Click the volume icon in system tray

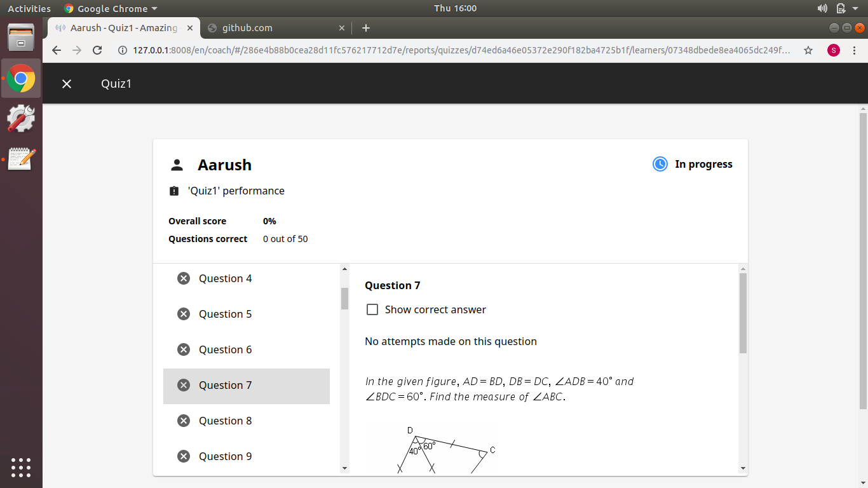(x=822, y=8)
